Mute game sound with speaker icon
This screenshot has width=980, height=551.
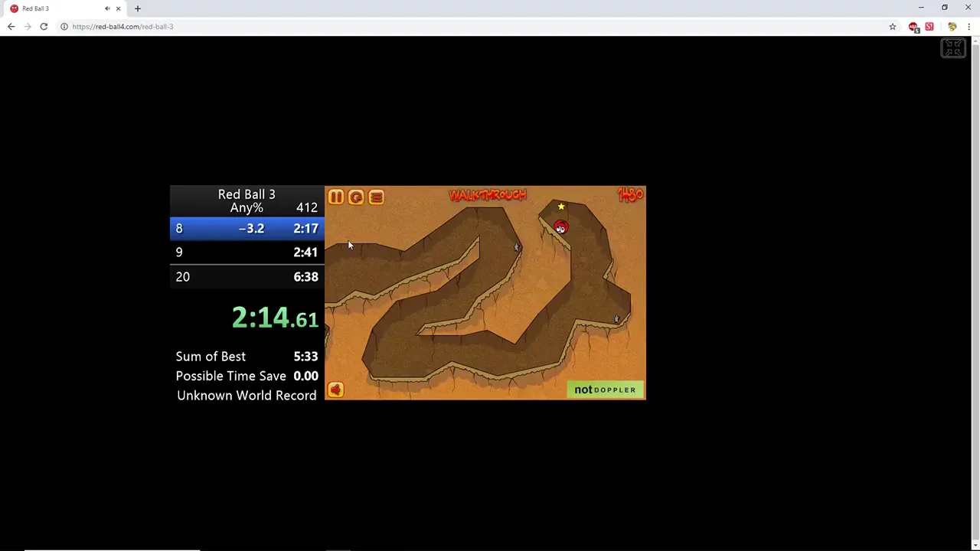[335, 390]
